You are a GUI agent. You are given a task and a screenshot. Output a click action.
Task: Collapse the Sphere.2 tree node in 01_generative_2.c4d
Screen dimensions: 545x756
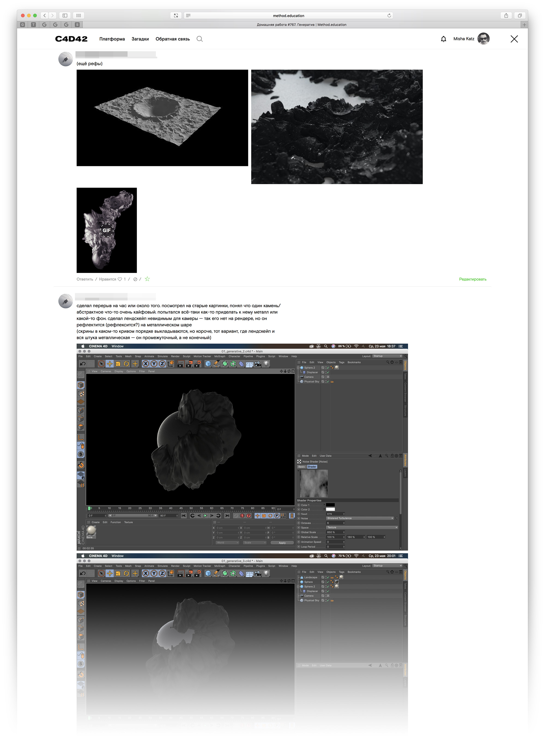click(x=298, y=368)
